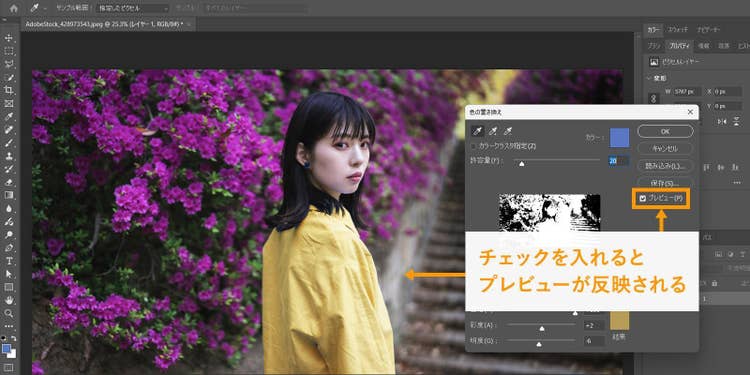Select the Brush tool

point(9,143)
